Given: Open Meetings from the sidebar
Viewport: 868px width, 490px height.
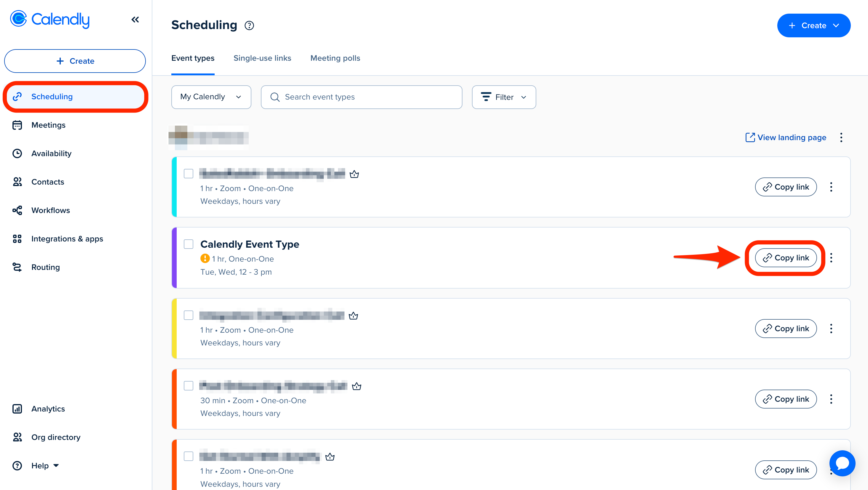Looking at the screenshot, I should [x=48, y=125].
